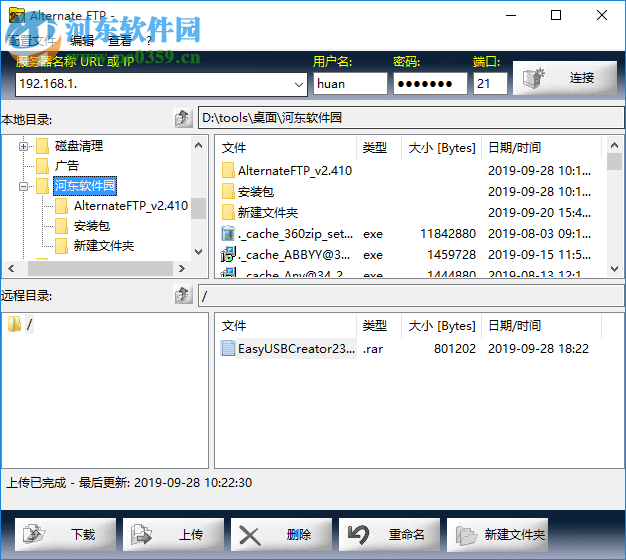Click the Download (下载) button
The width and height of the screenshot is (626, 560).
pyautogui.click(x=65, y=534)
